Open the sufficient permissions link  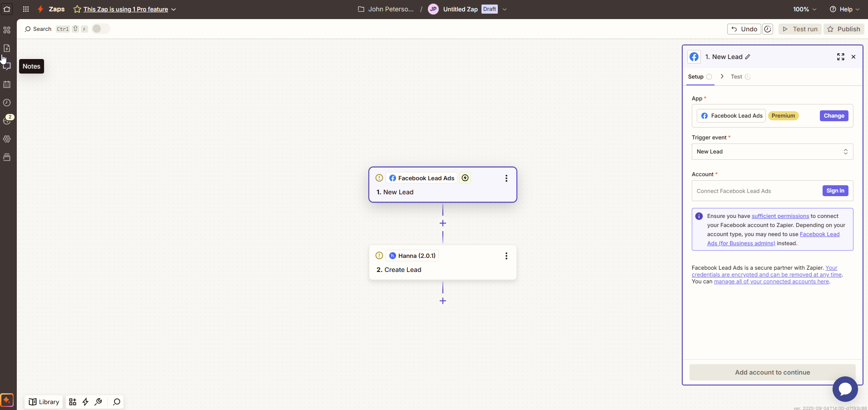click(x=780, y=216)
